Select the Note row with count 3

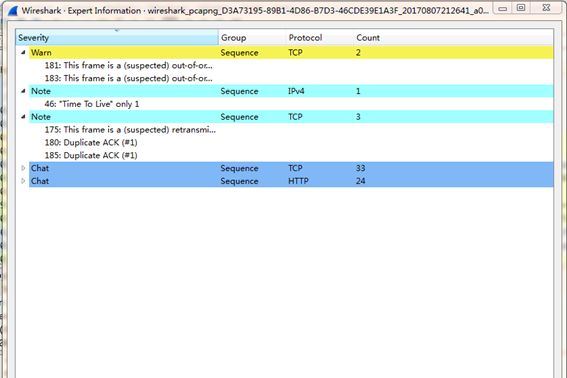coord(291,117)
